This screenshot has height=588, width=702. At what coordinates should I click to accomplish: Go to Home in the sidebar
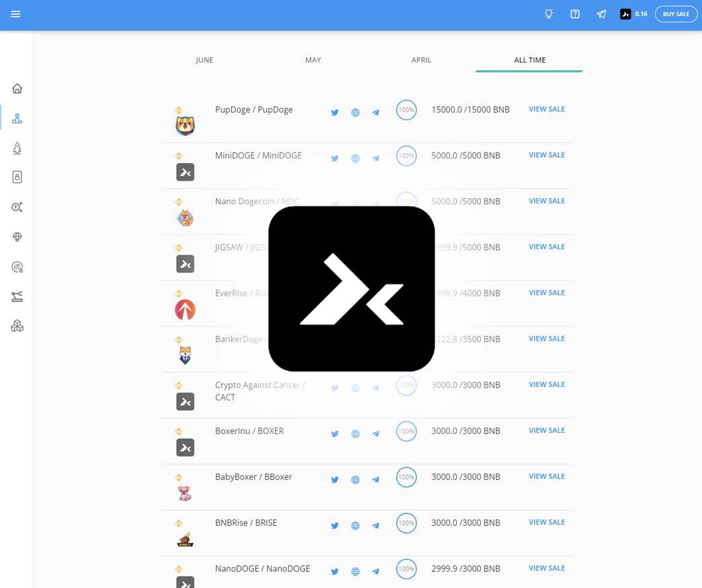coord(17,88)
